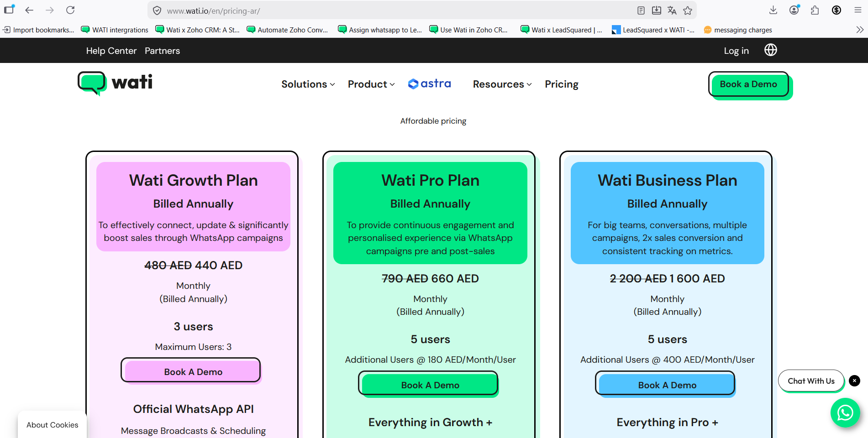Click Chat With Us bubble
This screenshot has width=868, height=438.
[x=811, y=381]
